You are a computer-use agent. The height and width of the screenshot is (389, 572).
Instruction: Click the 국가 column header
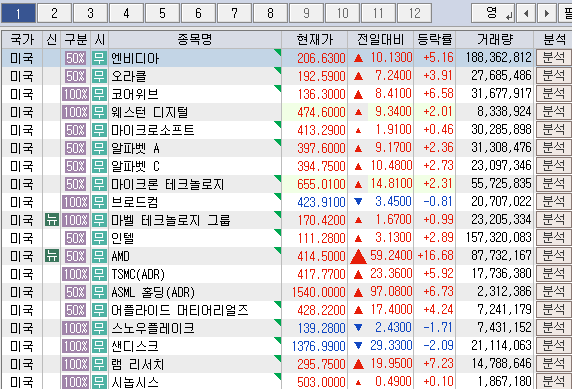[x=22, y=39]
